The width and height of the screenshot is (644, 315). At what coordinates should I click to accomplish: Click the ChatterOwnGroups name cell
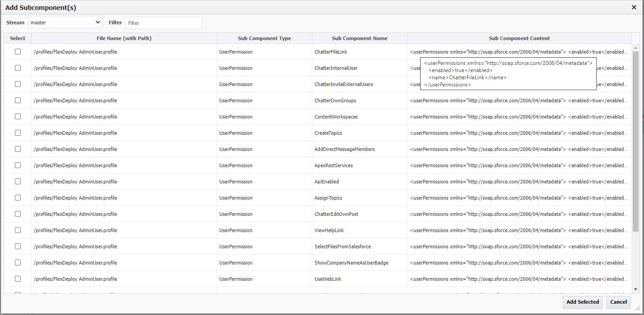pyautogui.click(x=360, y=100)
